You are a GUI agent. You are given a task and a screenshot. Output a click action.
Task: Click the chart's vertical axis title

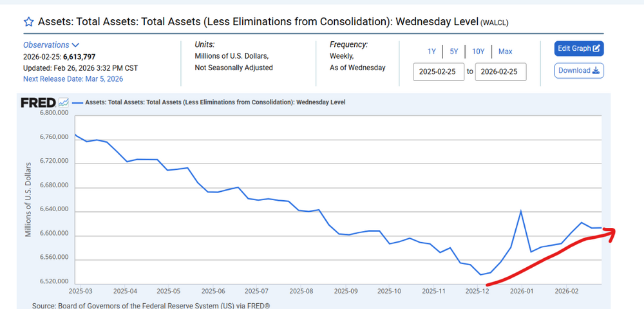tap(28, 200)
